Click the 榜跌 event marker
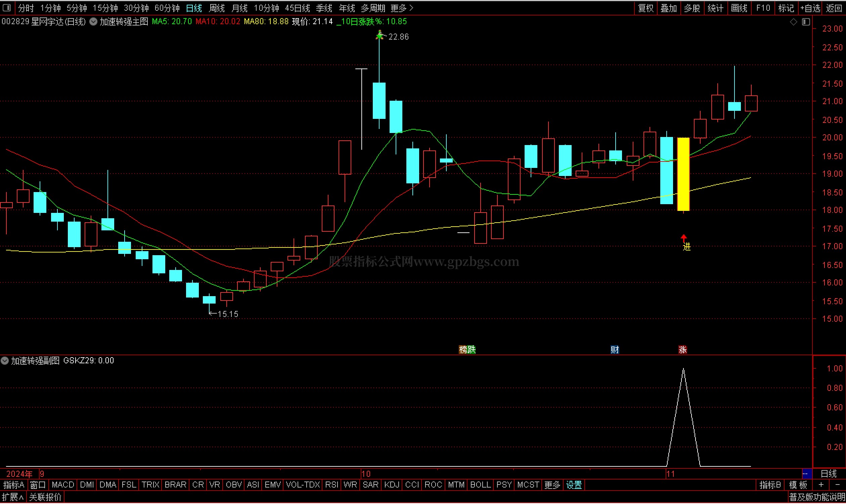Viewport: 846px width, 504px height. [x=467, y=350]
